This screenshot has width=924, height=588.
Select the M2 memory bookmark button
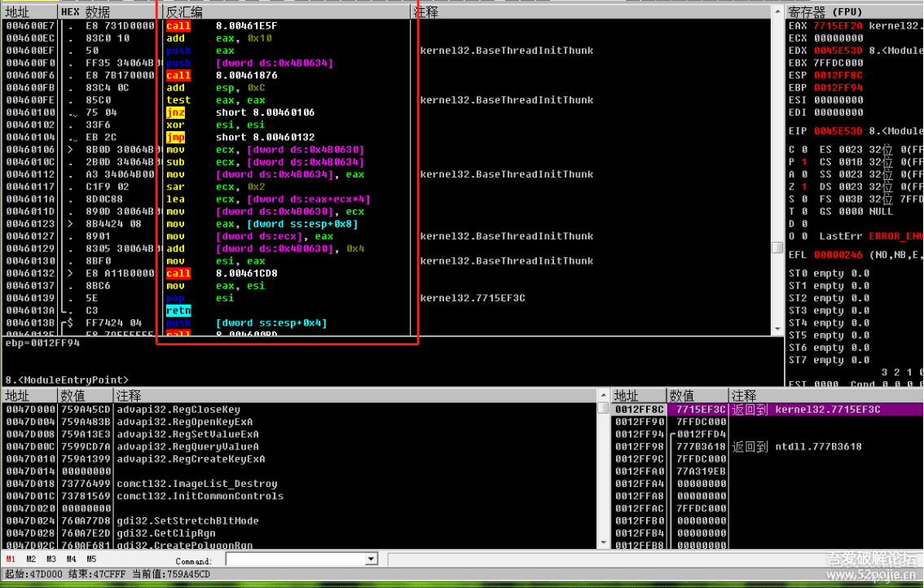click(31, 559)
